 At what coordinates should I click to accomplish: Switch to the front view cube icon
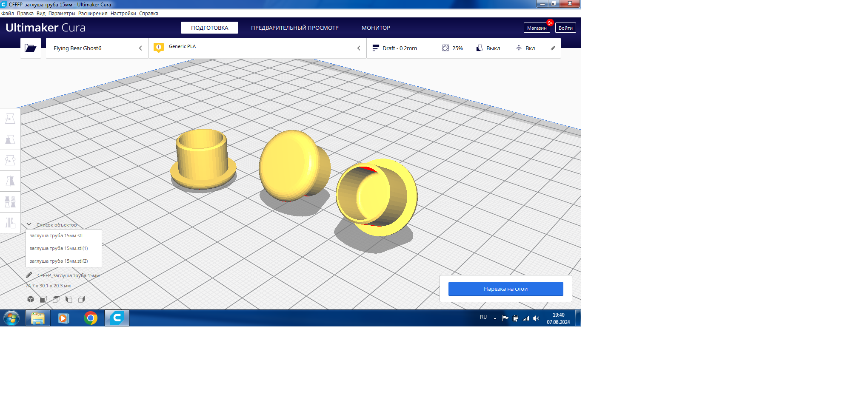(43, 299)
